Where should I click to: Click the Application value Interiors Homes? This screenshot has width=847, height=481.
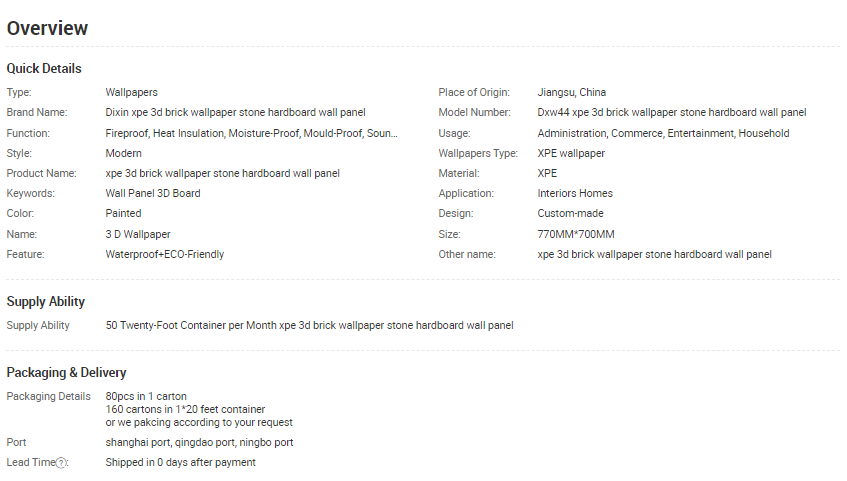[x=575, y=193]
